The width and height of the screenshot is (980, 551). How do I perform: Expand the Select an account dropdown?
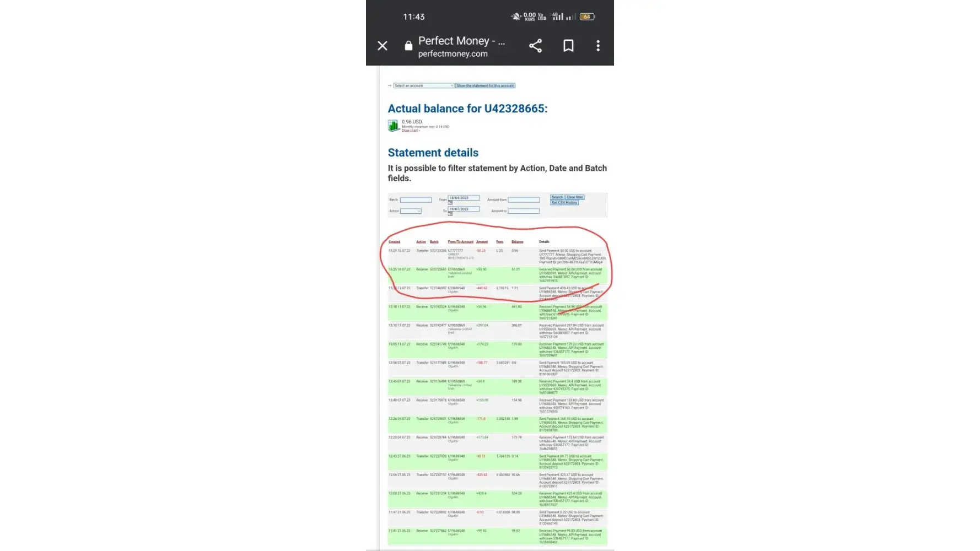[423, 86]
